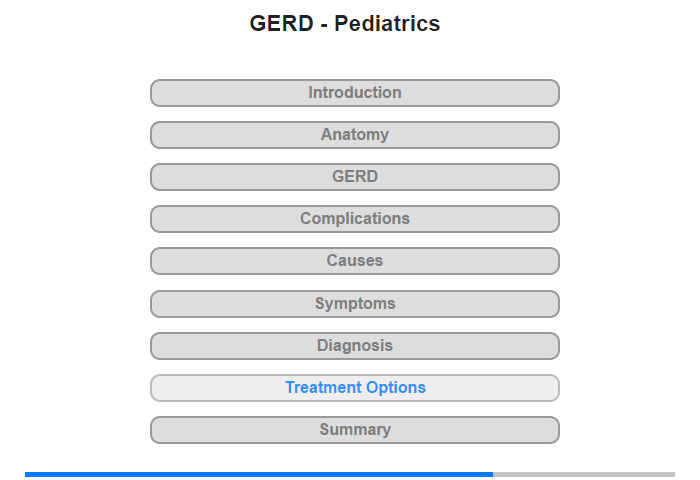Viewport: 700px width, 480px height.
Task: Click the GERD - Pediatrics title heading
Action: click(345, 23)
